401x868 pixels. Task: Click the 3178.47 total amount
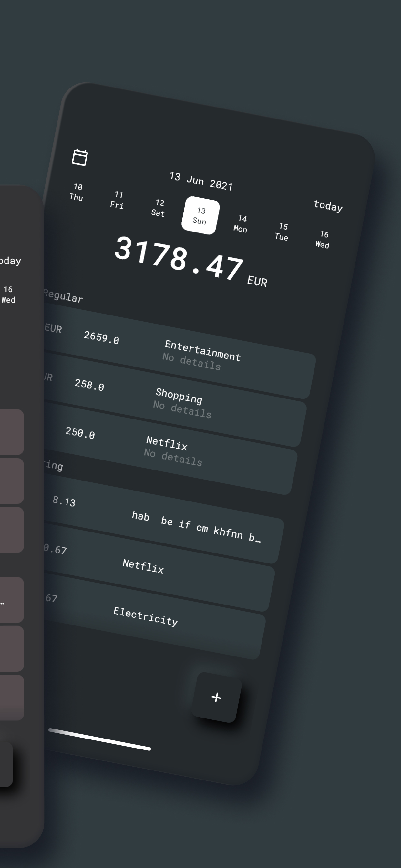[179, 259]
